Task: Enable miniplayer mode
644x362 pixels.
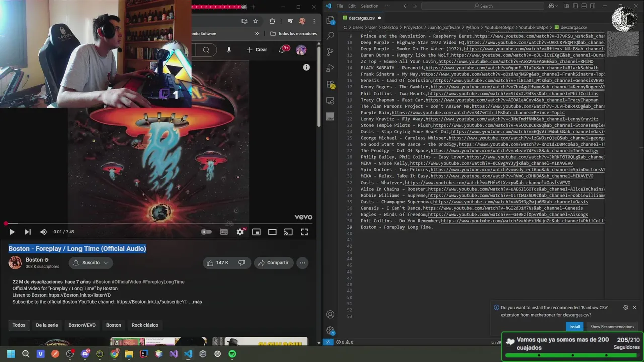Action: (256, 232)
